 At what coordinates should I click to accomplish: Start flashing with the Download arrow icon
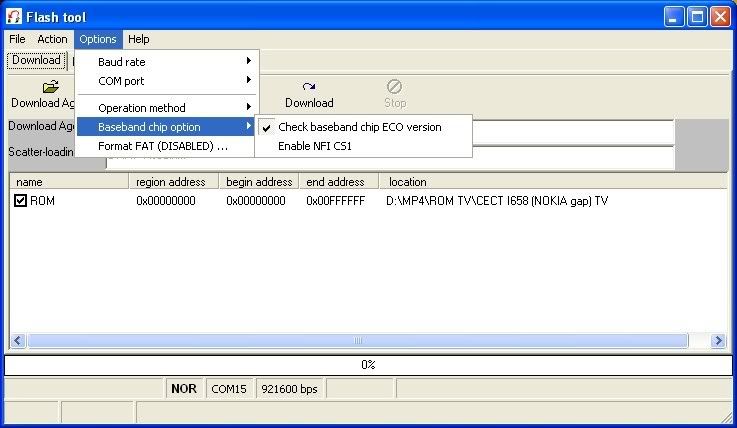pos(309,86)
